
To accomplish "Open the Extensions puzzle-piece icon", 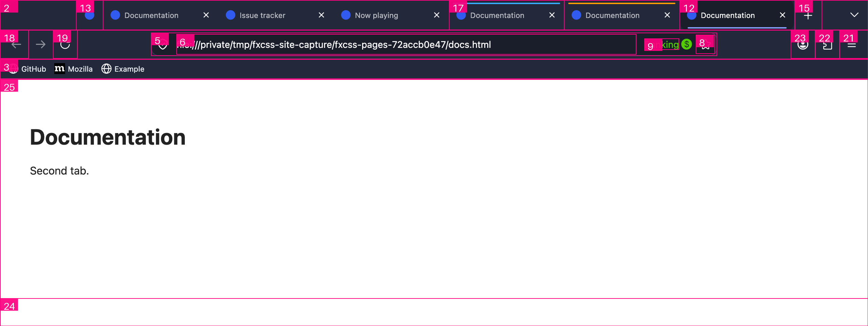I will tap(827, 44).
